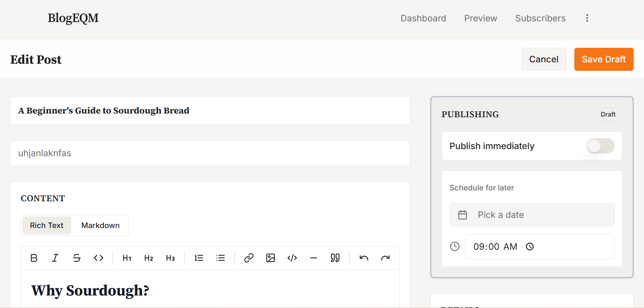644x308 pixels.
Task: Enable the Publish immediately switch
Action: [600, 146]
